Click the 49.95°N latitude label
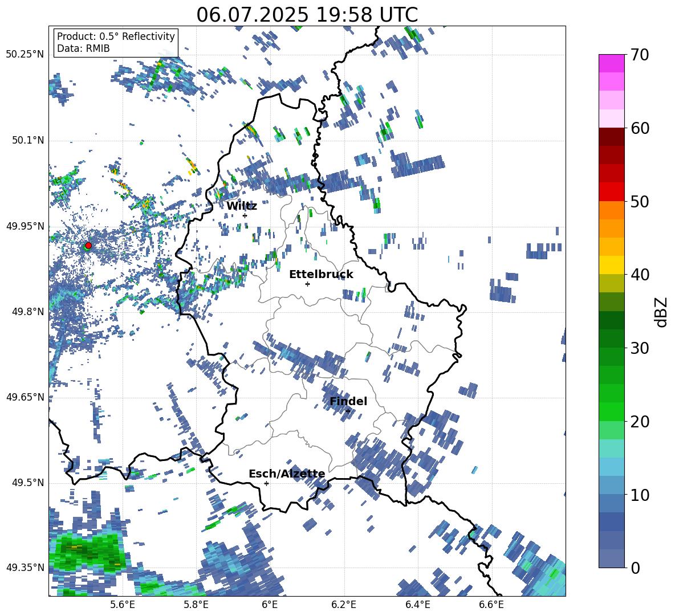Image resolution: width=675 pixels, height=616 pixels. click(x=25, y=226)
